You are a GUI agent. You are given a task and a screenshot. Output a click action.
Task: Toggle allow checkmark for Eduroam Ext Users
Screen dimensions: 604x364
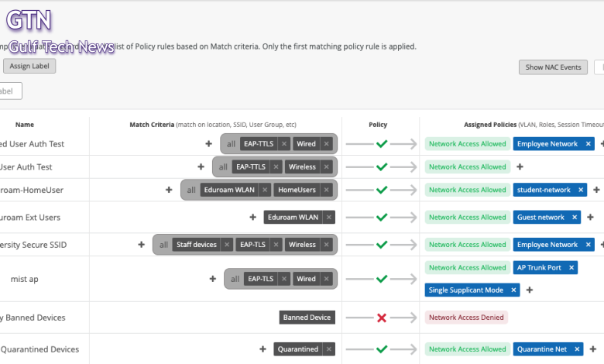point(381,218)
